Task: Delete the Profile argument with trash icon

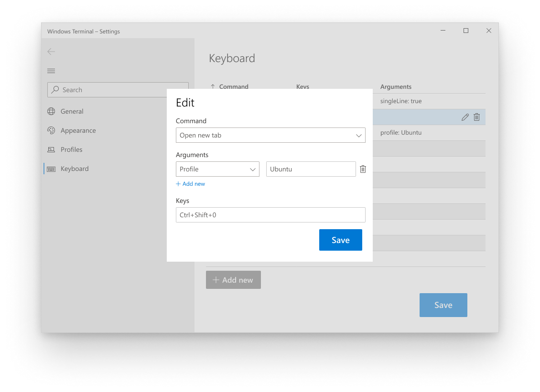Action: (x=363, y=169)
